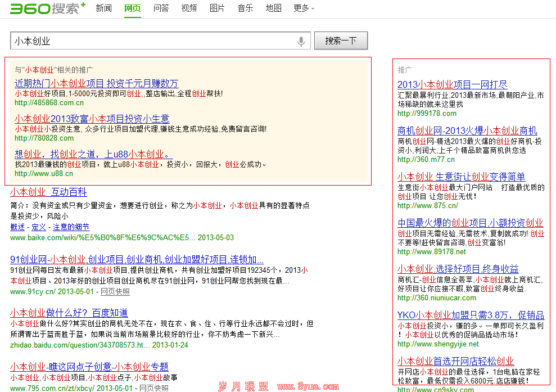Image resolution: width=556 pixels, height=392 pixels.
Task: Open the 小本创业_互动百科 result
Action: 48,192
